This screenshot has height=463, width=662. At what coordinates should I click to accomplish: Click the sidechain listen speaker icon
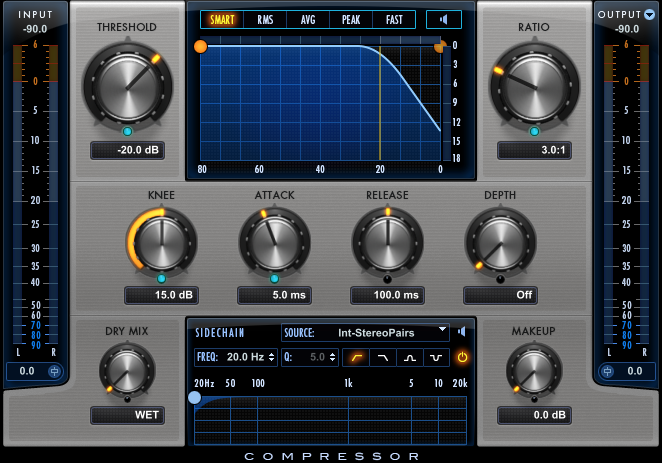(461, 332)
